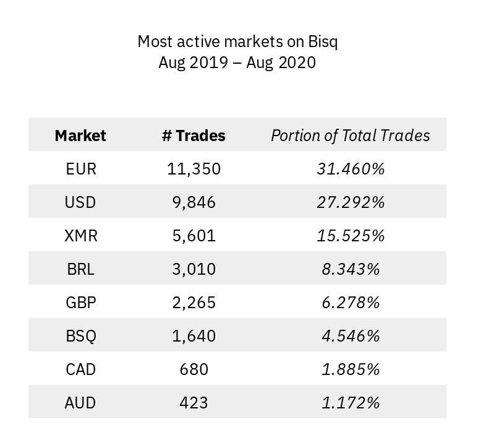Select the GBP market cell

(x=80, y=303)
